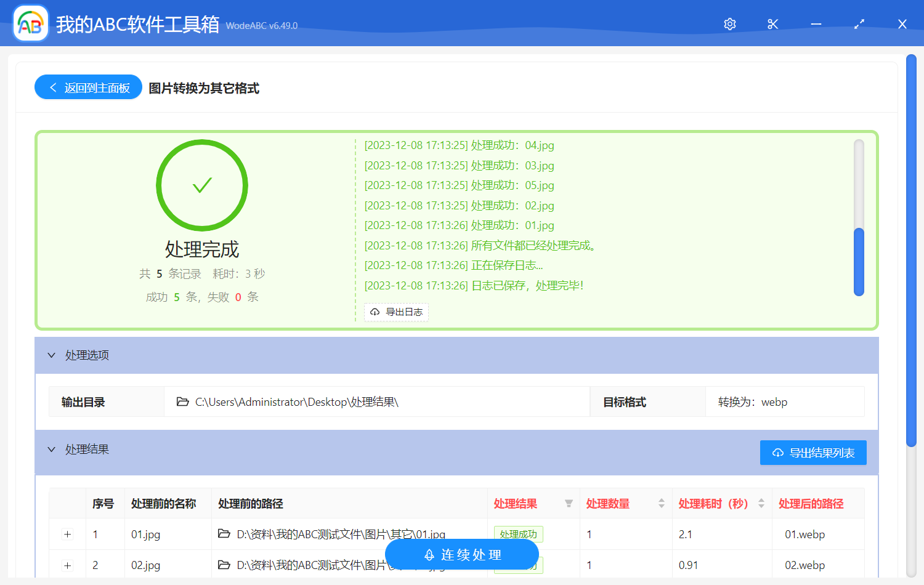Viewport: 924px width, 585px height.
Task: Click the WodeABC app logo
Action: pos(31,24)
